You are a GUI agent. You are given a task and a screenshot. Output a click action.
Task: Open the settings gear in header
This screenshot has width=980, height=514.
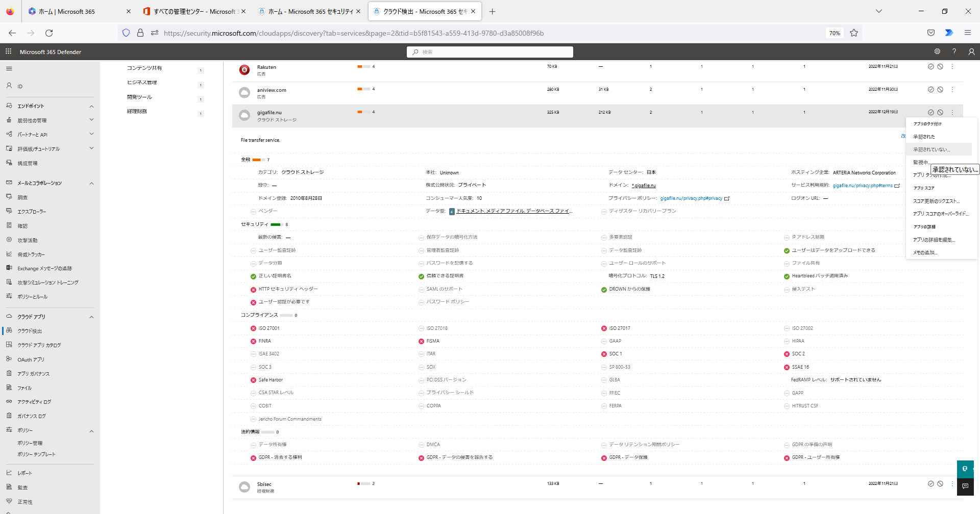[937, 52]
